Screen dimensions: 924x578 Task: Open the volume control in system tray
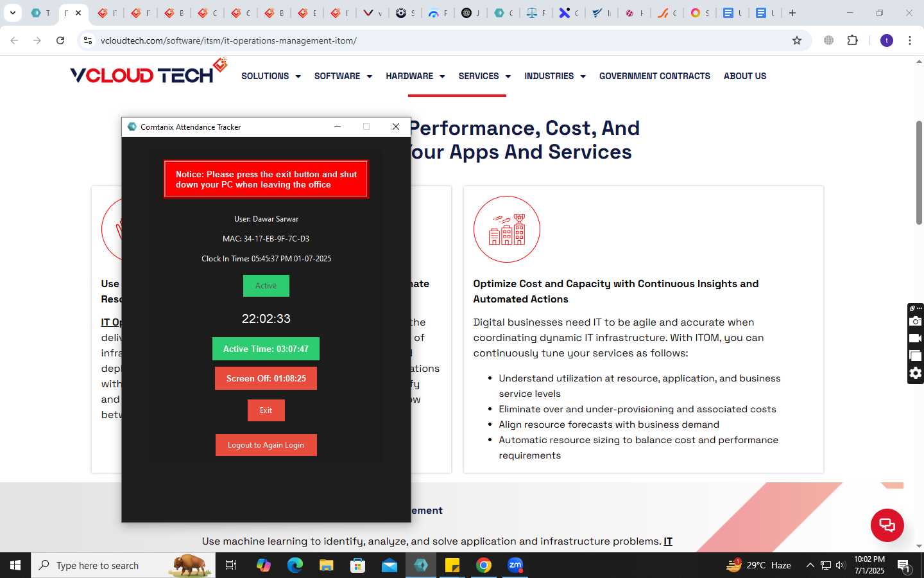(841, 565)
